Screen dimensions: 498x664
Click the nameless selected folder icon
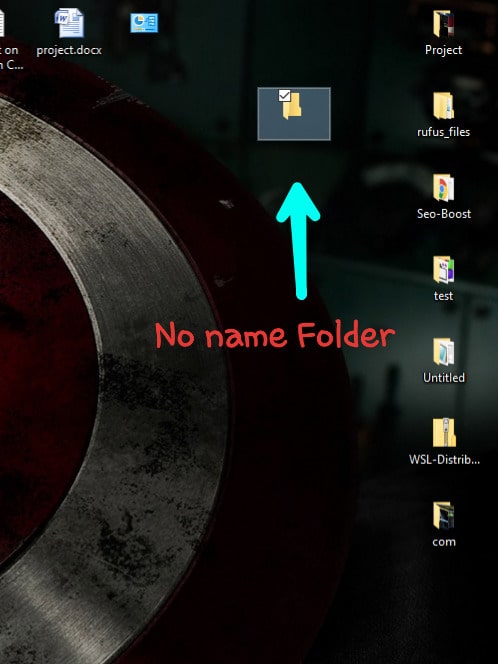[x=292, y=106]
